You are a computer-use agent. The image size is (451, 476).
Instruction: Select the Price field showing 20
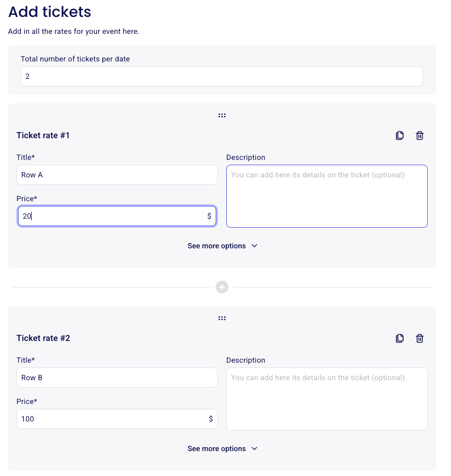click(x=106, y=216)
